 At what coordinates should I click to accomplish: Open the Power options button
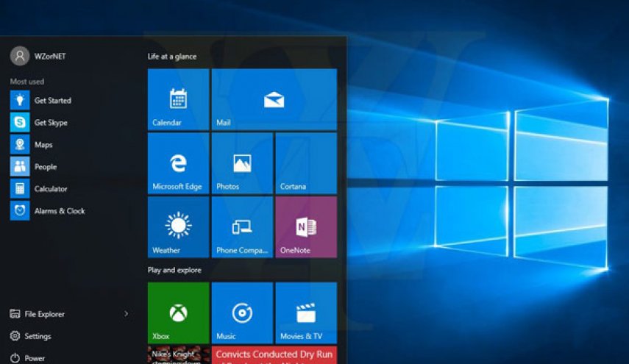[x=27, y=358]
